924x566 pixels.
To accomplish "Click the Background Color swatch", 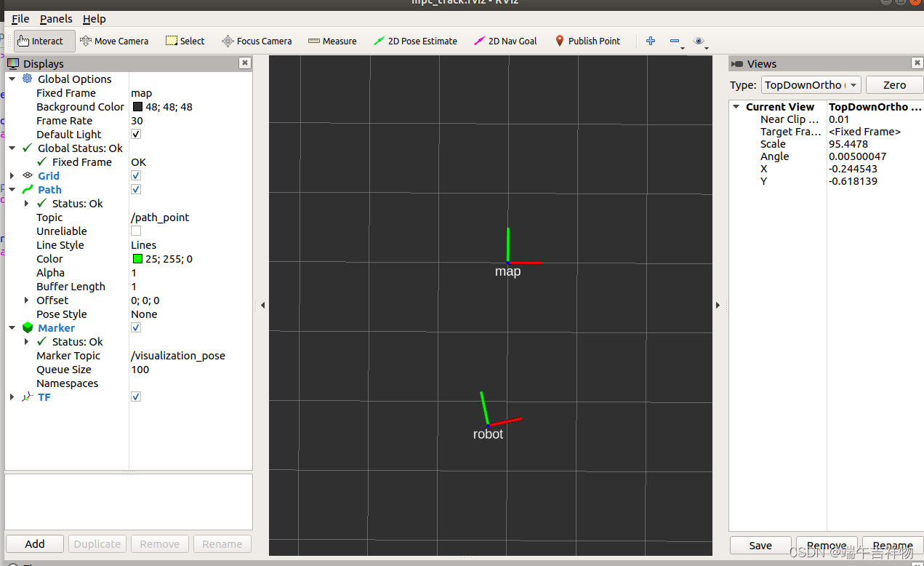I will (137, 106).
